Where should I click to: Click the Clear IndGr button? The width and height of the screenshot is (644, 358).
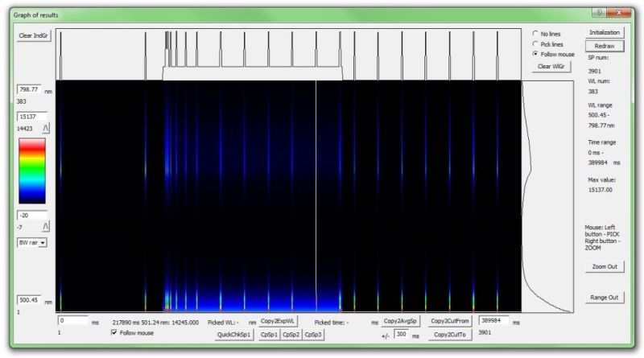[x=34, y=35]
